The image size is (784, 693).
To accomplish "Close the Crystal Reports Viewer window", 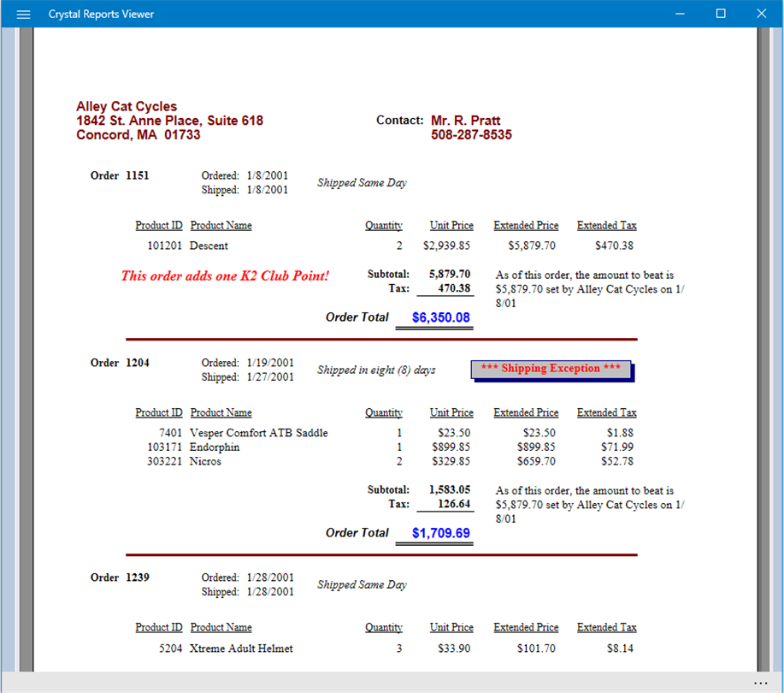I will 761,14.
